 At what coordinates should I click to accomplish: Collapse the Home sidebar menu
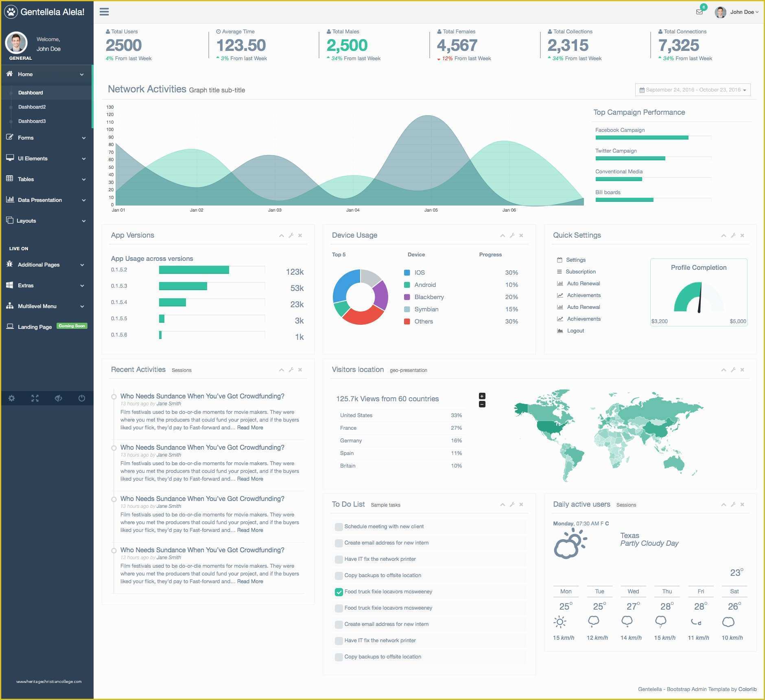tap(46, 74)
